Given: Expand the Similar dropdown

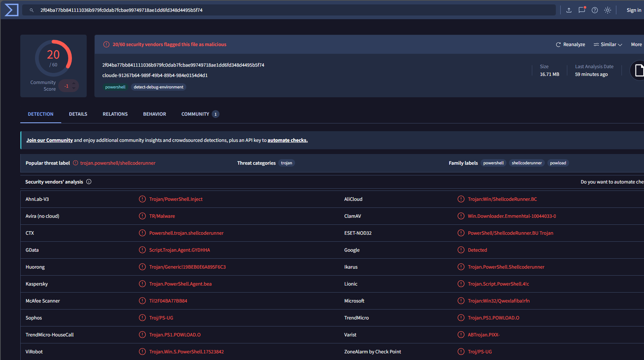Looking at the screenshot, I should point(608,45).
